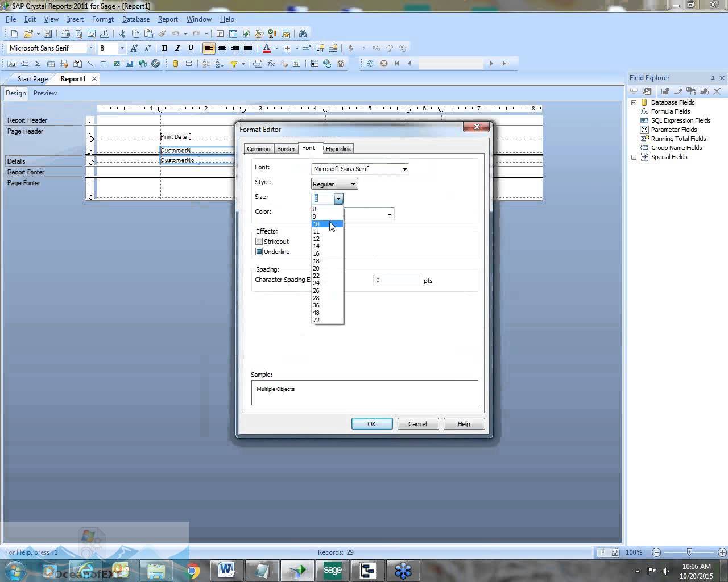Viewport: 728px width, 582px height.
Task: Click the New report icon
Action: coord(14,34)
